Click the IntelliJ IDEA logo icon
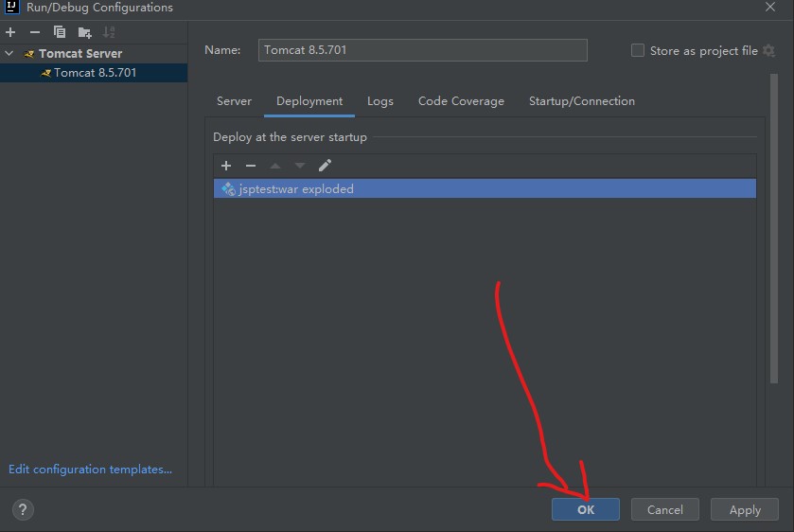Viewport: 794px width, 532px height. (11, 7)
